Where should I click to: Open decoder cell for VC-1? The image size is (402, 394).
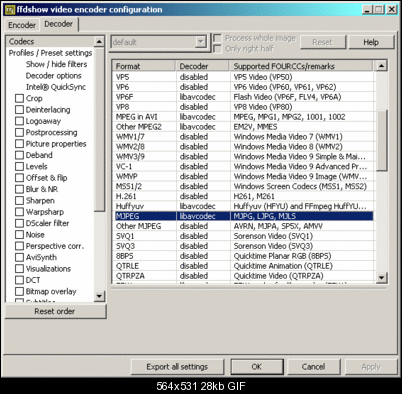click(203, 167)
